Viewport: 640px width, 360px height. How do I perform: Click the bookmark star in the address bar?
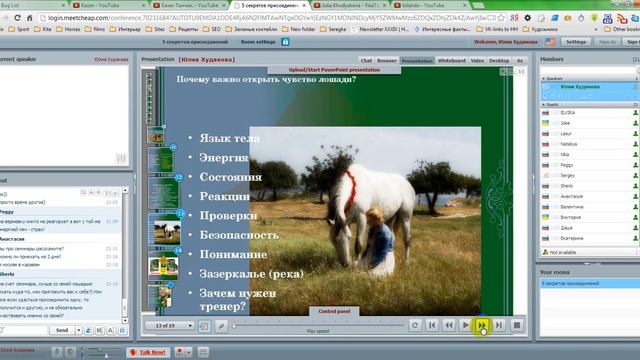tap(501, 18)
